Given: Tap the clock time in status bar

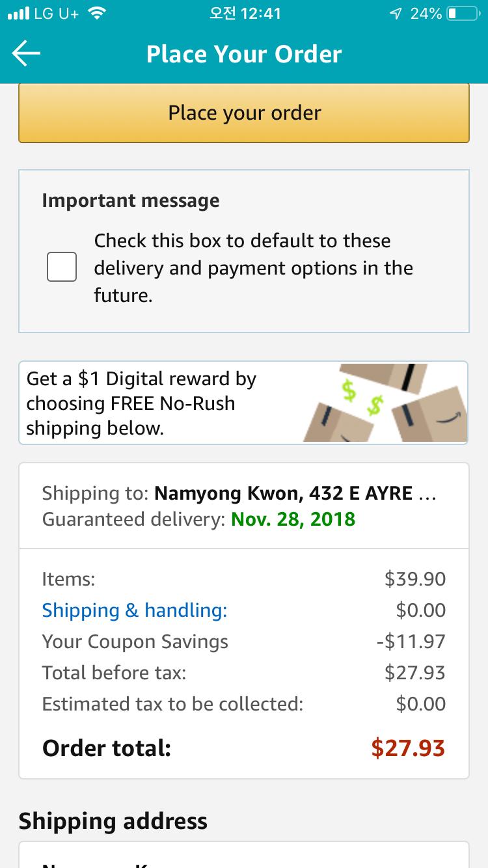Looking at the screenshot, I should coord(245,14).
